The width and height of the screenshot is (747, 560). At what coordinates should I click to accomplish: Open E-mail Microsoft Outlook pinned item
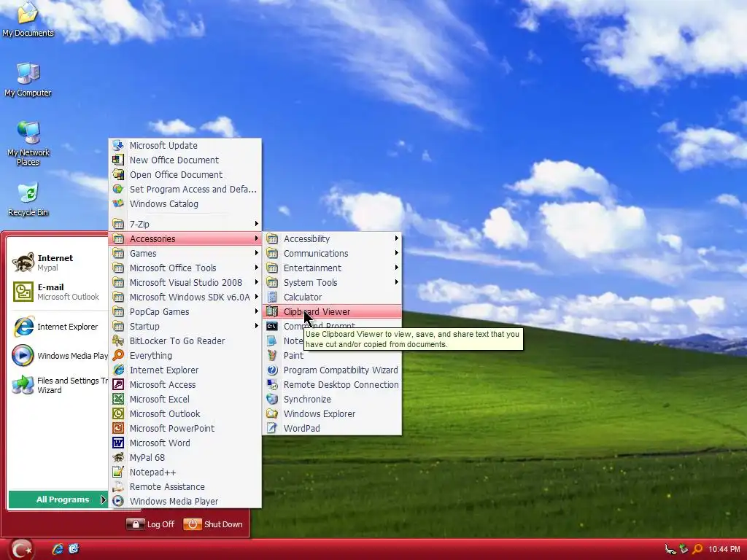[x=56, y=292]
